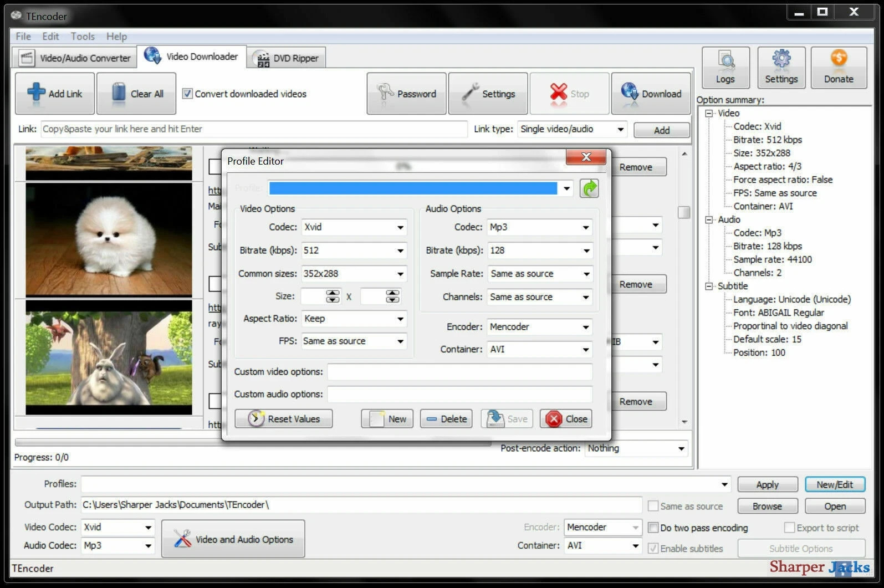Delete the profile in Profile Editor
This screenshot has width=884, height=588.
[446, 418]
